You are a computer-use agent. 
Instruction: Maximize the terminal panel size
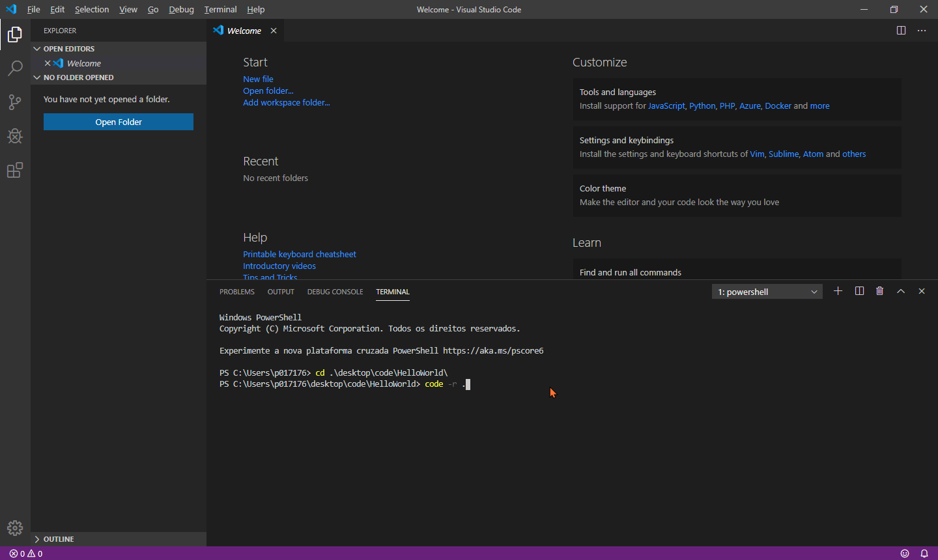coord(901,291)
